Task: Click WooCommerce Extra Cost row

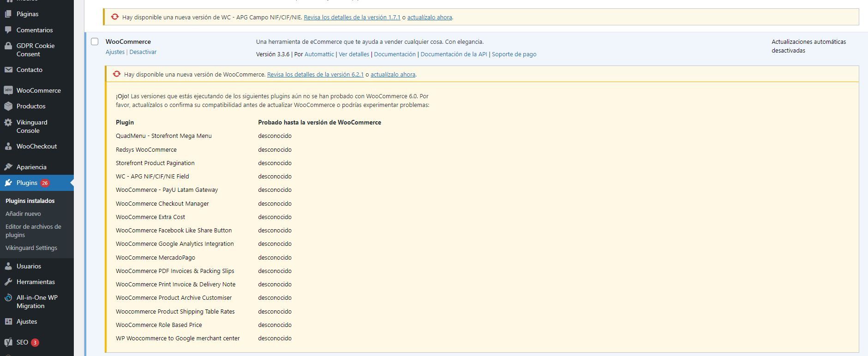Action: pyautogui.click(x=150, y=217)
